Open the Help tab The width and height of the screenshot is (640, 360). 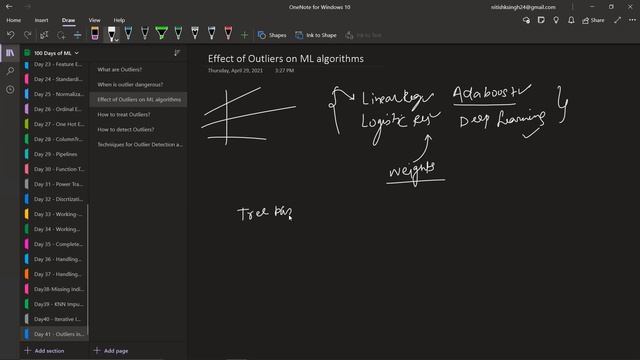[119, 20]
